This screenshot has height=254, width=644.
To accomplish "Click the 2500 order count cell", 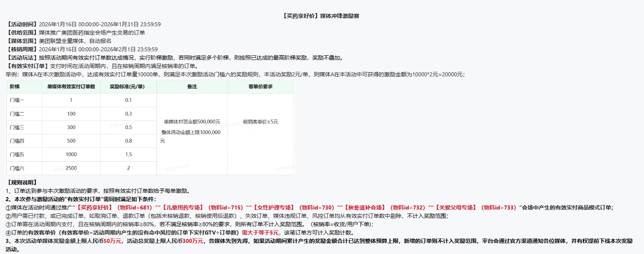I will coord(71,168).
